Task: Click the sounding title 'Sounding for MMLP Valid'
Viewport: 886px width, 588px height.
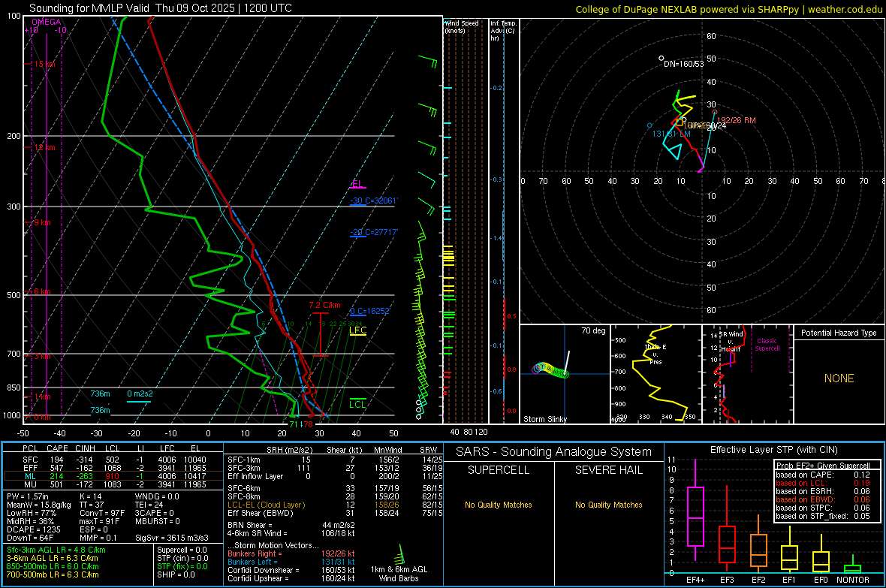Action: (x=89, y=8)
